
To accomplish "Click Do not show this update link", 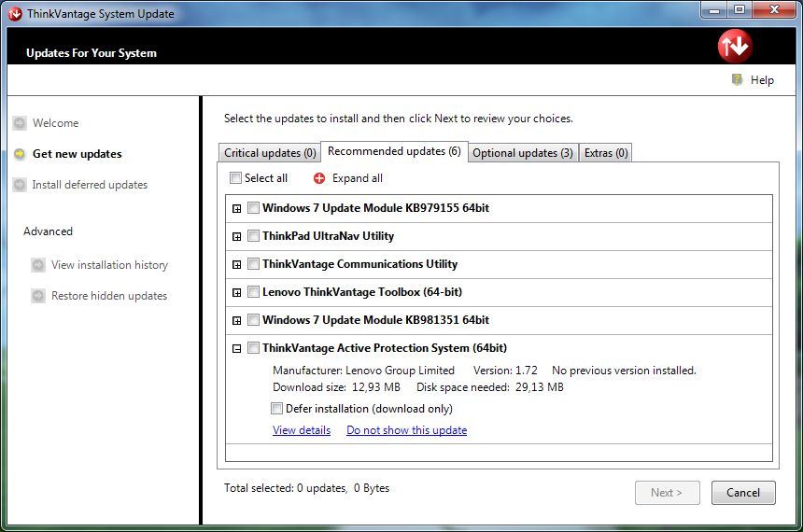I will tap(406, 430).
